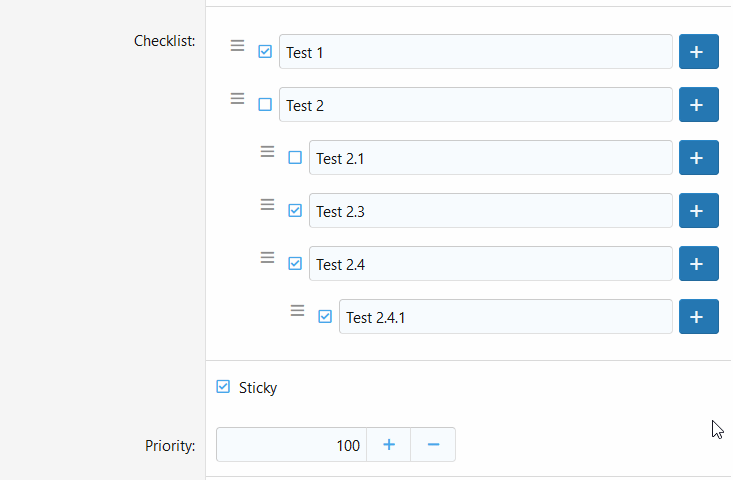733x480 pixels.
Task: Disable the Sticky option
Action: 223,387
